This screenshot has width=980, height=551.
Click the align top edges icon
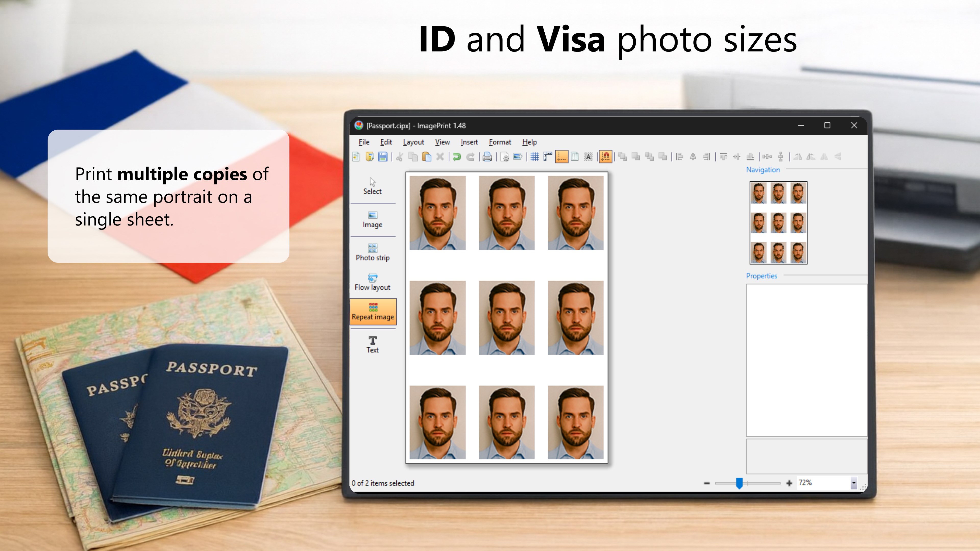(x=723, y=157)
